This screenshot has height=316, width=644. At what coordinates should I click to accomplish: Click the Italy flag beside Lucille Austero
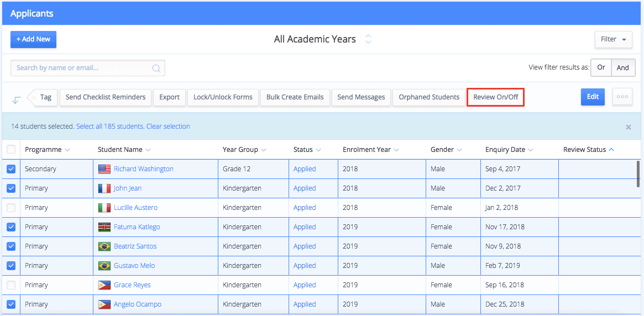point(104,208)
